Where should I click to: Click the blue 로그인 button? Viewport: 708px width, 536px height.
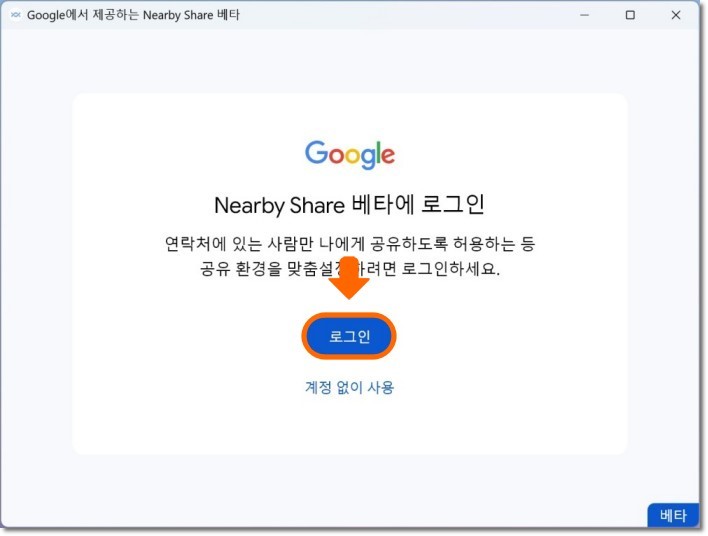coord(349,336)
